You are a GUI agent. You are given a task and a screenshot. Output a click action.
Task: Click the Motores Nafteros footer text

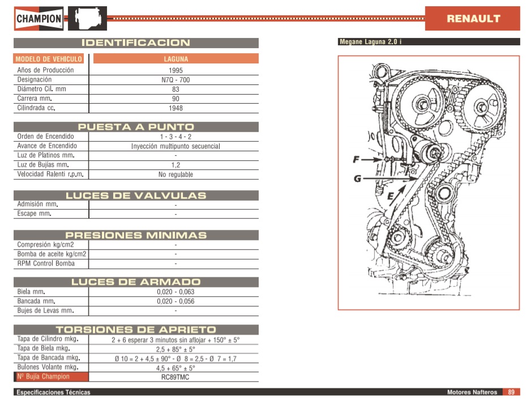pos(472,392)
